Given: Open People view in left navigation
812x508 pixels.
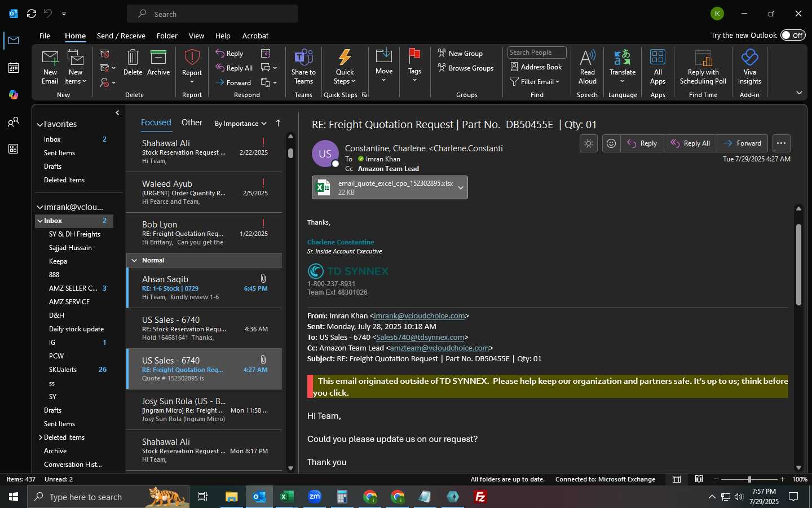Looking at the screenshot, I should click(14, 122).
